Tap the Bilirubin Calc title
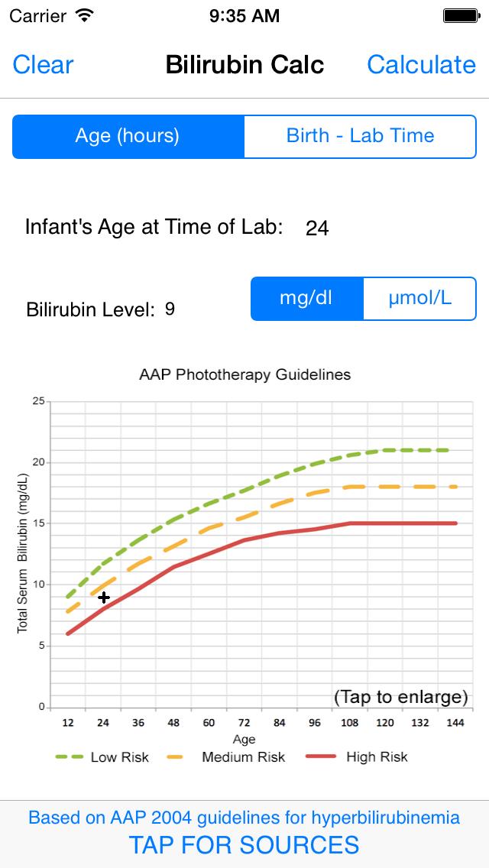489x868 pixels. tap(244, 65)
